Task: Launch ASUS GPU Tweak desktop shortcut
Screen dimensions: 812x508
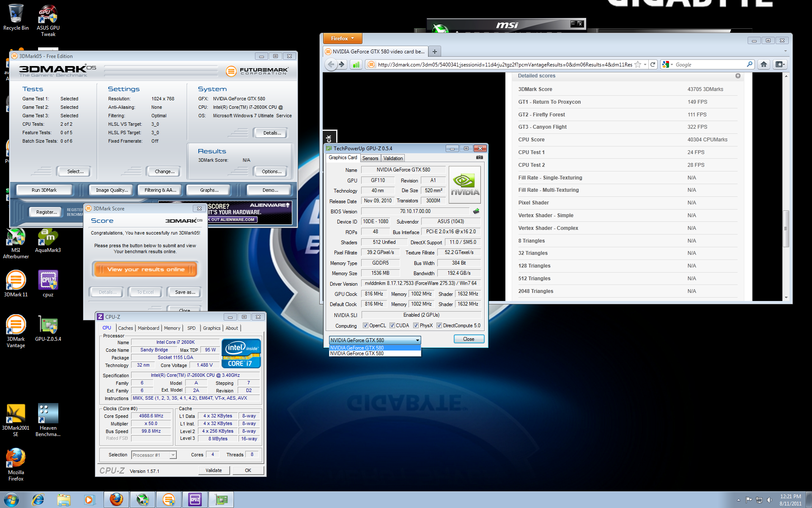Action: click(48, 20)
